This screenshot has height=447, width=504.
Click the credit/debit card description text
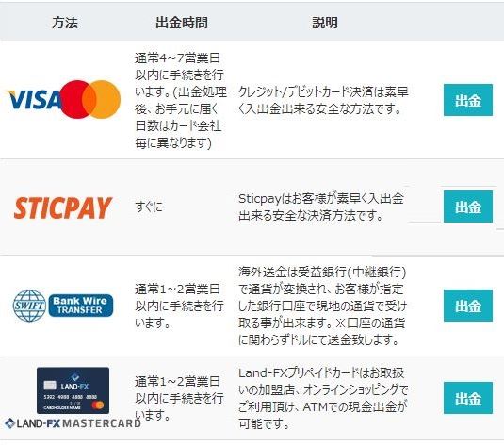coord(323,100)
